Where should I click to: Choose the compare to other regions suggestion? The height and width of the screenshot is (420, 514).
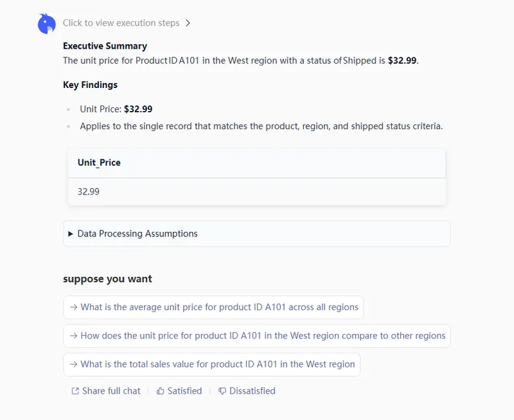(263, 335)
